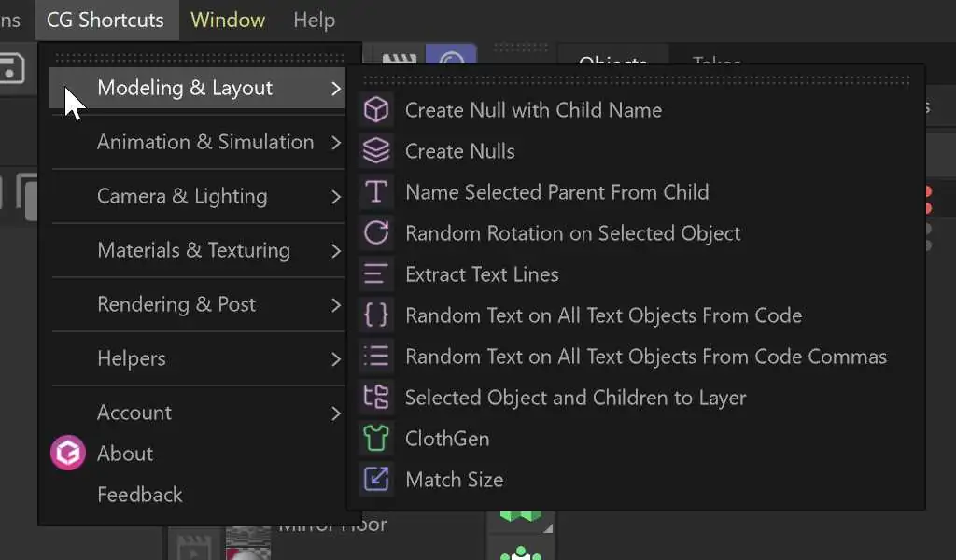Click the Name Selected Parent From Child T icon
The width and height of the screenshot is (956, 560).
tap(376, 192)
